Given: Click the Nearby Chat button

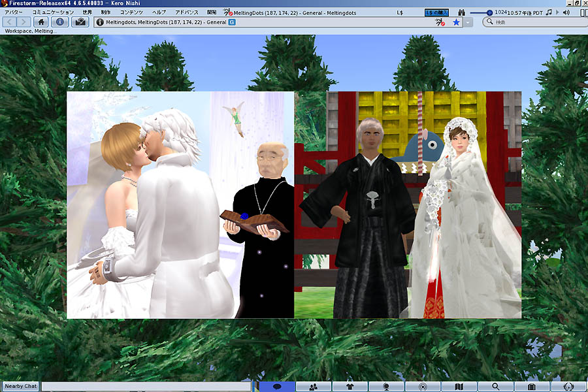Looking at the screenshot, I should click(x=21, y=386).
